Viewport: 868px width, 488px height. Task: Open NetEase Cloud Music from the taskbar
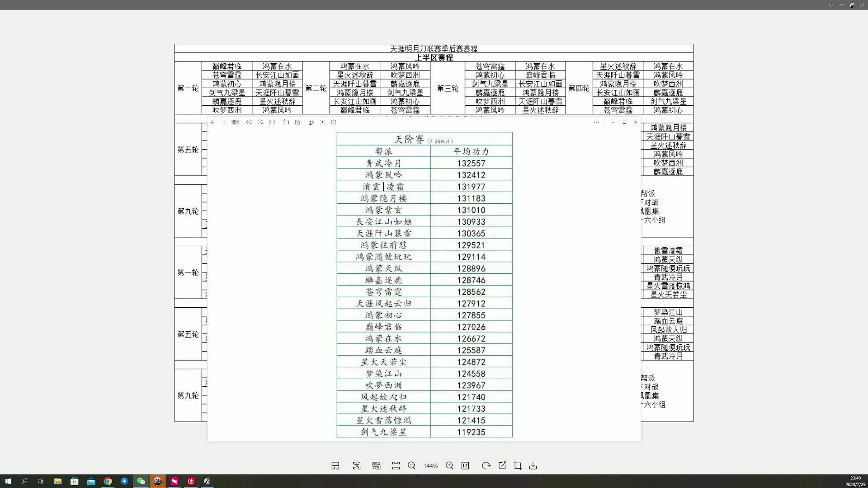(190, 481)
